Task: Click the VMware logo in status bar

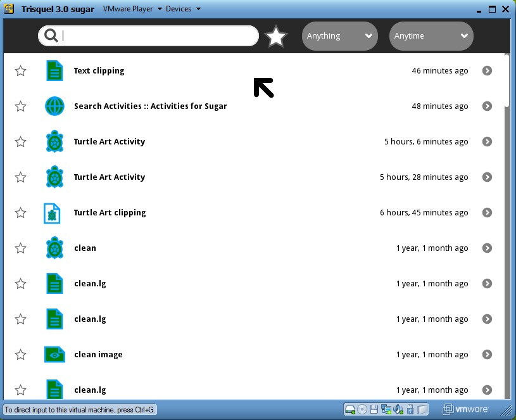Action: click(x=465, y=409)
